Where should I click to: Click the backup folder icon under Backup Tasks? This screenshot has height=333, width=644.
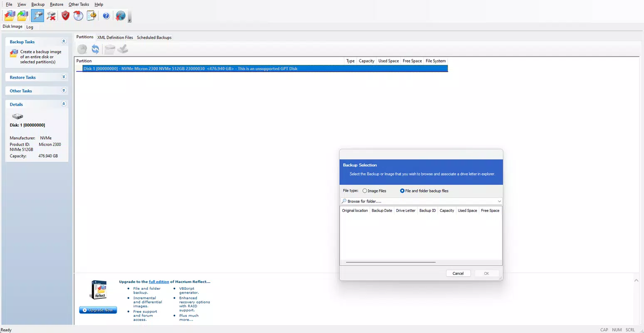point(14,53)
